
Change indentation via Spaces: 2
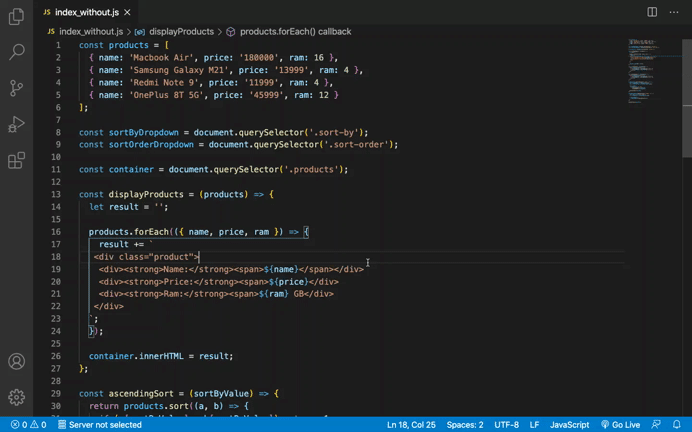pos(465,424)
